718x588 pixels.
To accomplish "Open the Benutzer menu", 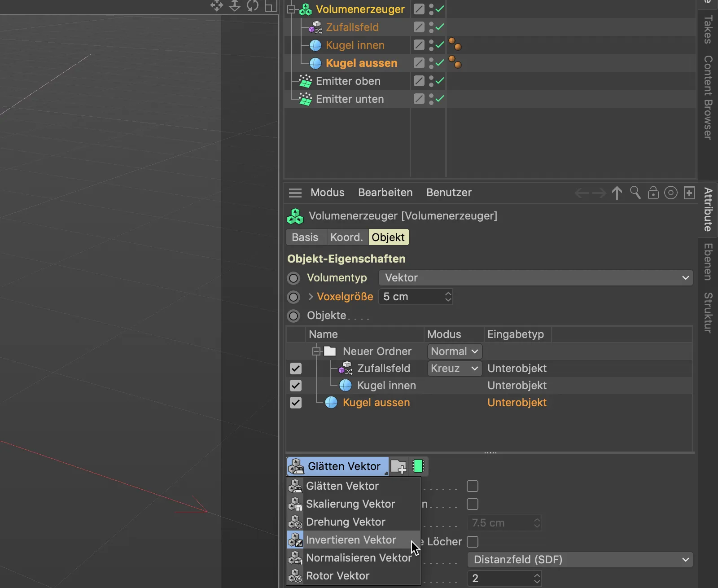I will 449,193.
